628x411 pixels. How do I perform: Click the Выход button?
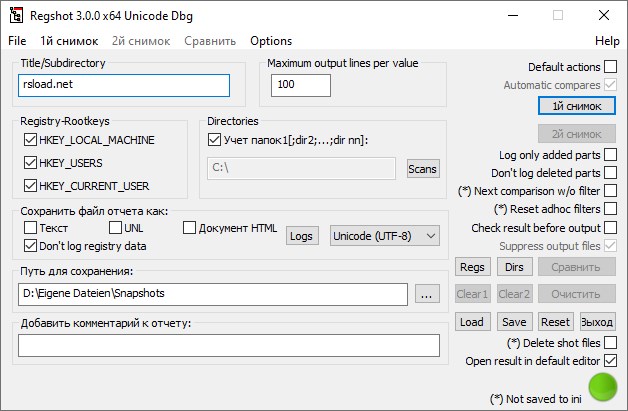pos(597,322)
